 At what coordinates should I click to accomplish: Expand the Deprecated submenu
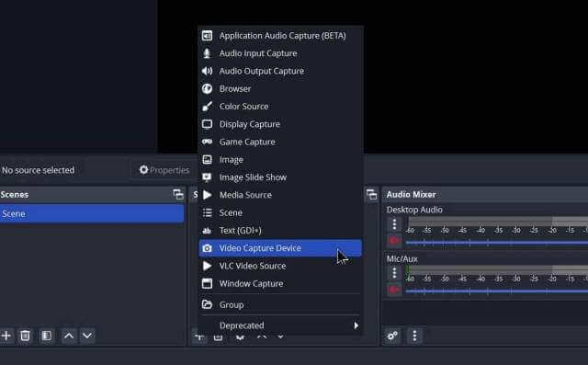pyautogui.click(x=280, y=325)
